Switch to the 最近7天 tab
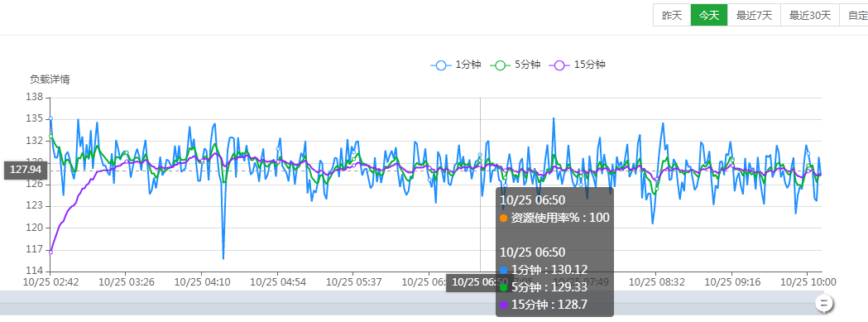Image resolution: width=868 pixels, height=322 pixels. point(754,15)
